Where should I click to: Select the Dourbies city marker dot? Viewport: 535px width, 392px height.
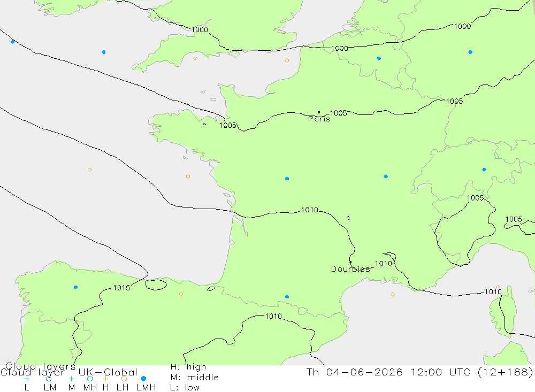tap(350, 263)
